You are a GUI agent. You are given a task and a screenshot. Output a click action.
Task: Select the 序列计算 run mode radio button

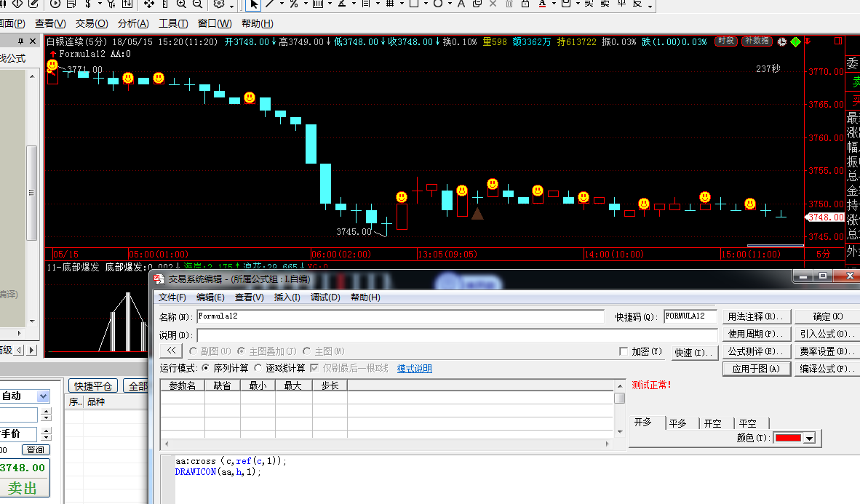click(206, 369)
